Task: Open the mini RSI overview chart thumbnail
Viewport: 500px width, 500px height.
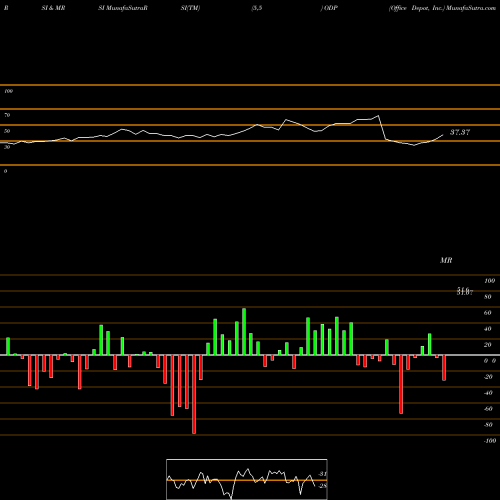Action: 247,479
